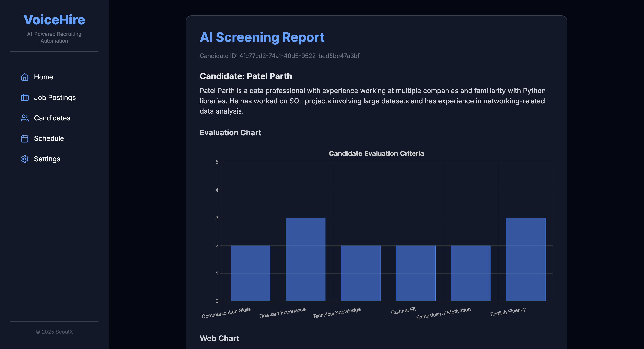Viewport: 644px width, 349px height.
Task: Go to Job Postings page
Action: pyautogui.click(x=55, y=98)
